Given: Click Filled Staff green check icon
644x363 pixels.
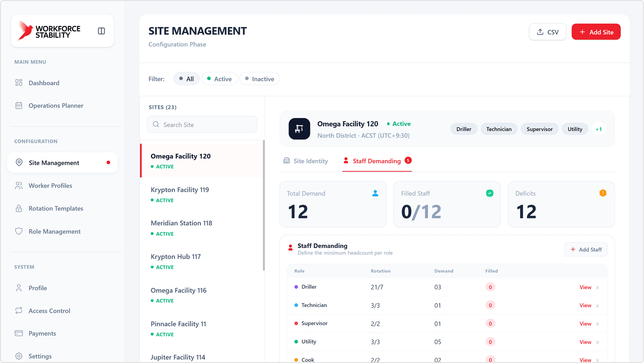Looking at the screenshot, I should click(489, 193).
